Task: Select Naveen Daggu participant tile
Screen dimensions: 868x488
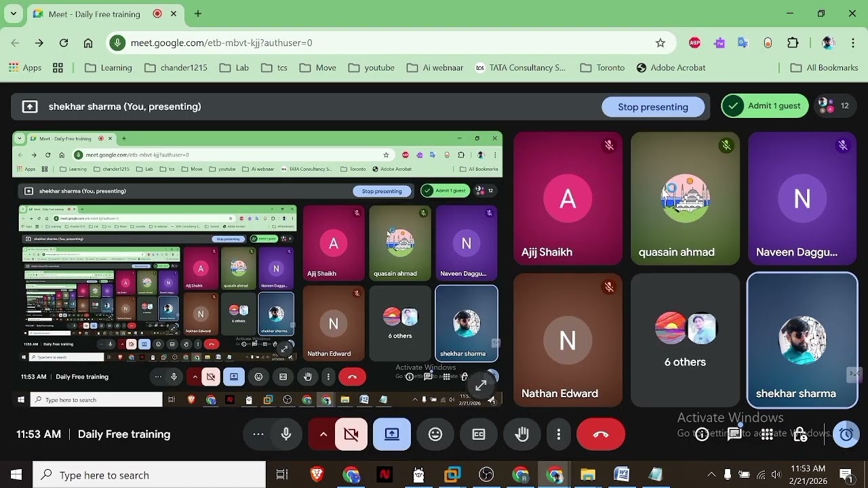Action: pos(802,198)
